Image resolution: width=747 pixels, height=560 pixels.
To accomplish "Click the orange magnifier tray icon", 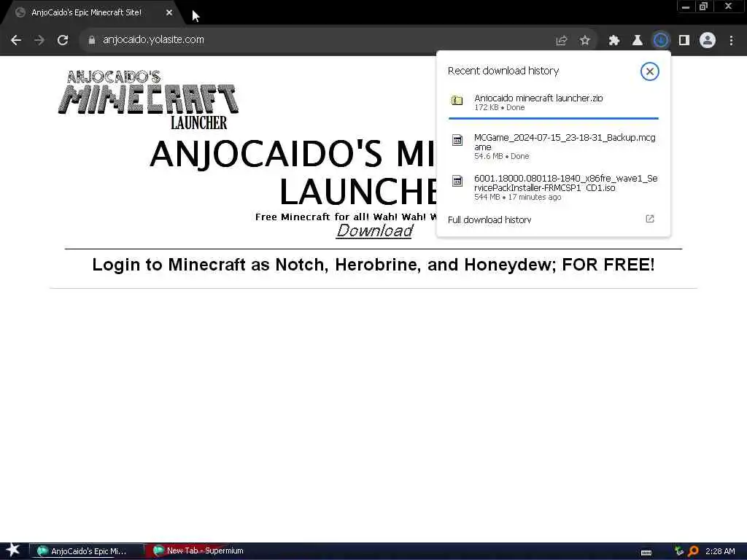I will [693, 551].
